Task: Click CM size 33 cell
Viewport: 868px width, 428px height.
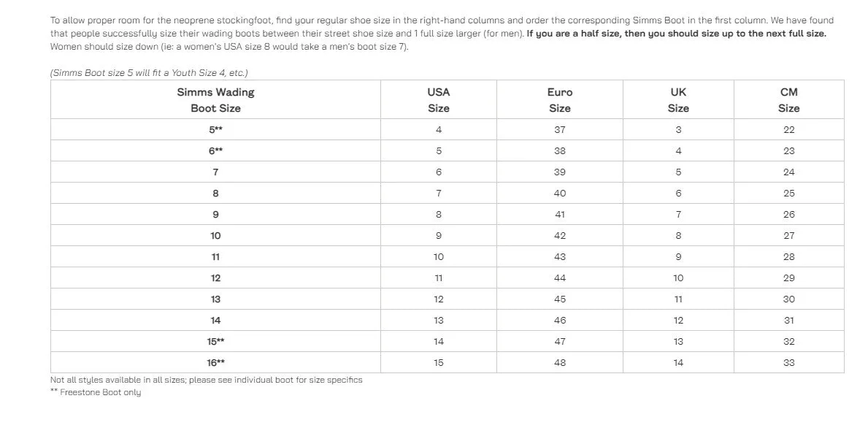Action: (789, 363)
